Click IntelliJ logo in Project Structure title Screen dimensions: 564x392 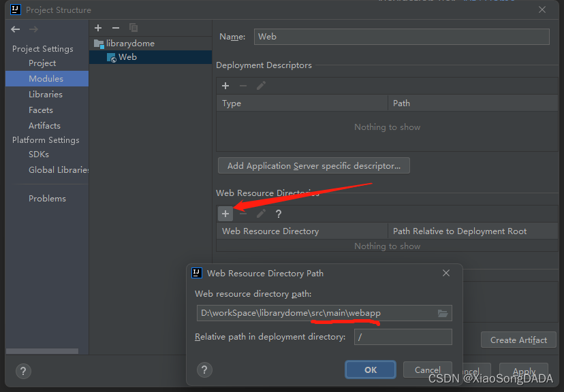tap(16, 10)
